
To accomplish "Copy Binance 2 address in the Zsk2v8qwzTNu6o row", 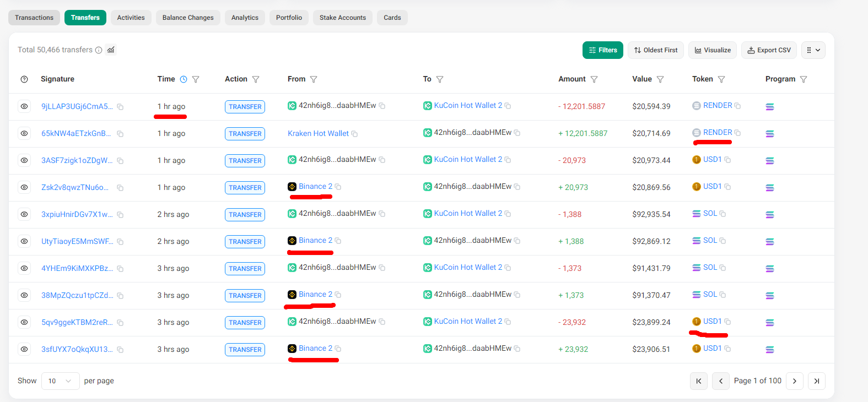I will [x=338, y=187].
